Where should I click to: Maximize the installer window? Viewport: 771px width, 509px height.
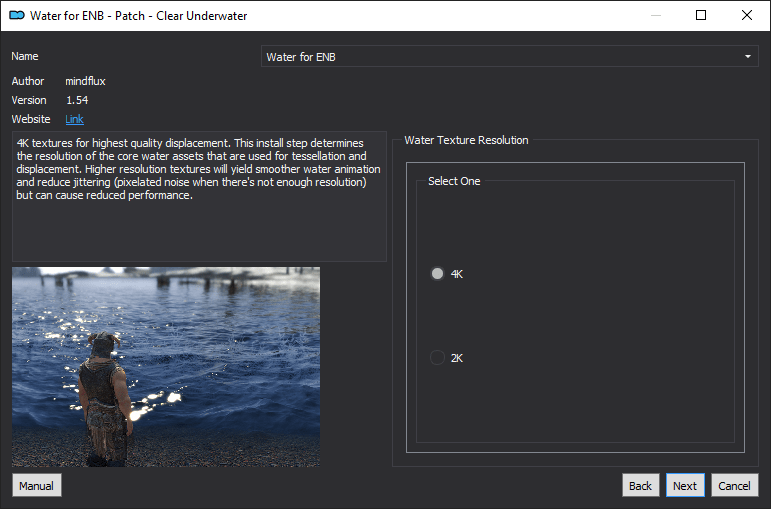(701, 15)
